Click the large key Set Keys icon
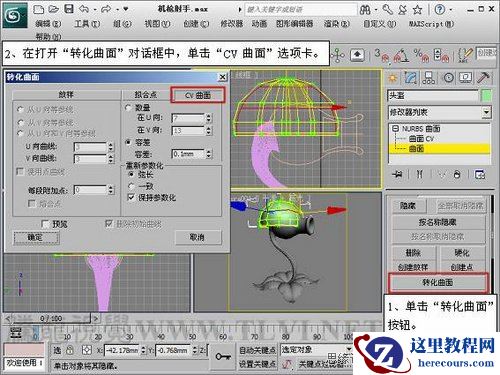This screenshot has height=375, width=500. (223, 357)
